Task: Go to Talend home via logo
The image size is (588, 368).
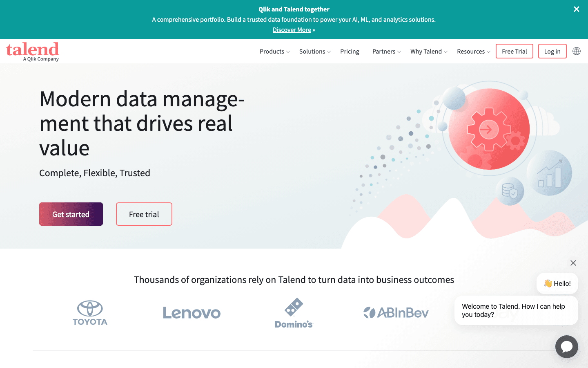Action: (33, 52)
